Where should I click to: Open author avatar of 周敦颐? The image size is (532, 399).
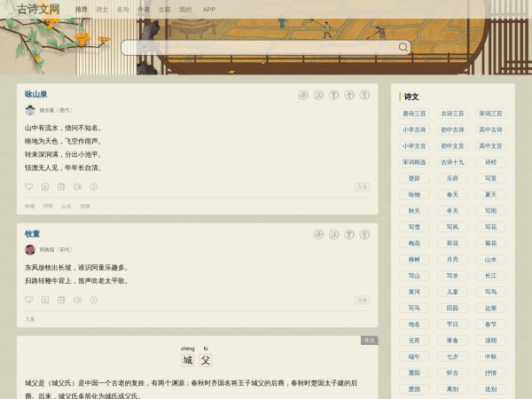click(30, 250)
